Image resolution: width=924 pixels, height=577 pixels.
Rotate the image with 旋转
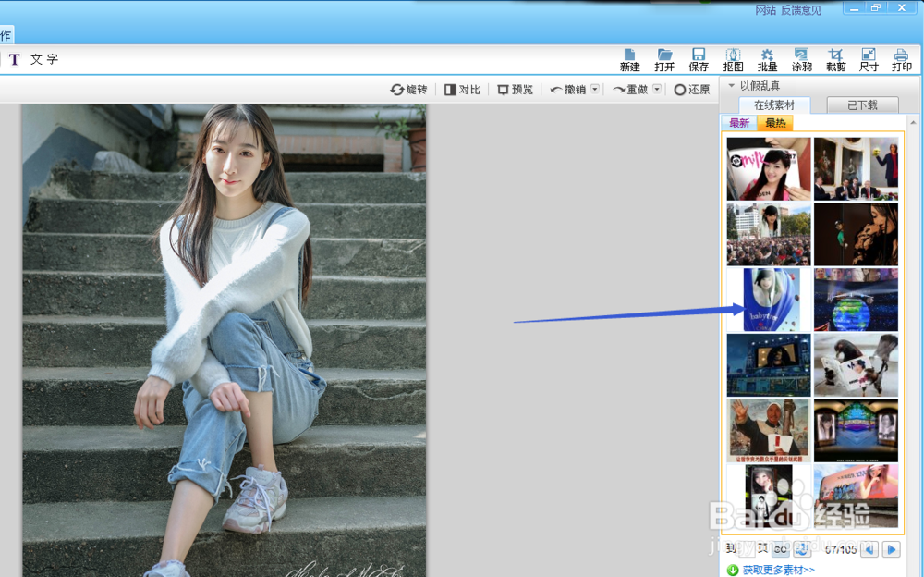[408, 90]
